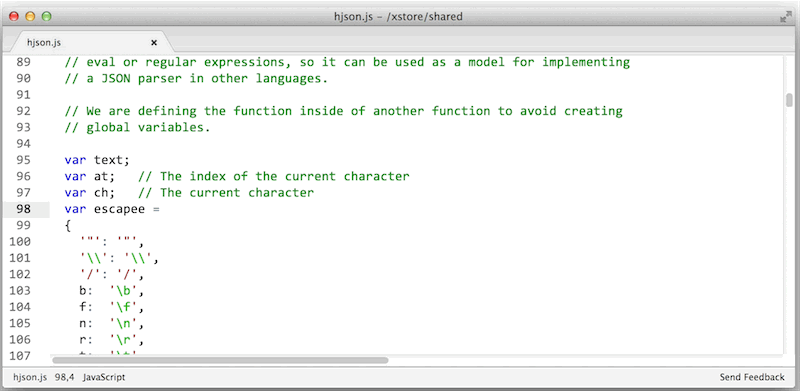Image resolution: width=800 pixels, height=391 pixels.
Task: Click line number 95 in the gutter
Action: (x=24, y=160)
